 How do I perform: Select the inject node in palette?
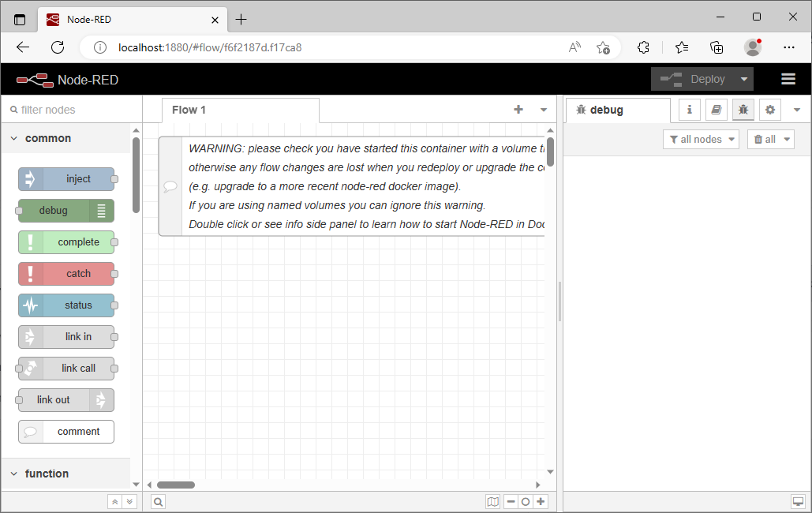66,179
